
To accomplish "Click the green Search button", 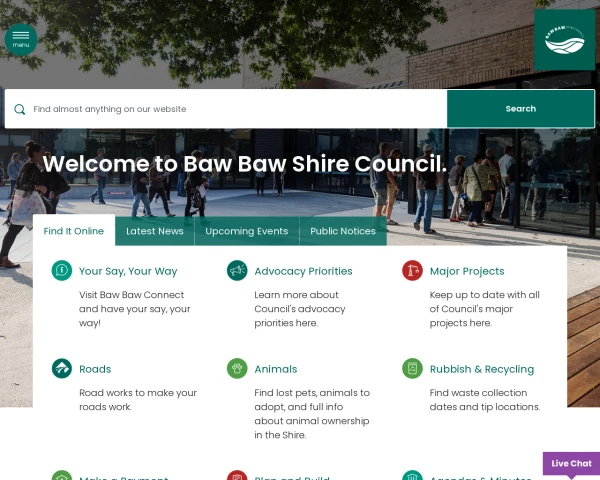I will point(521,109).
